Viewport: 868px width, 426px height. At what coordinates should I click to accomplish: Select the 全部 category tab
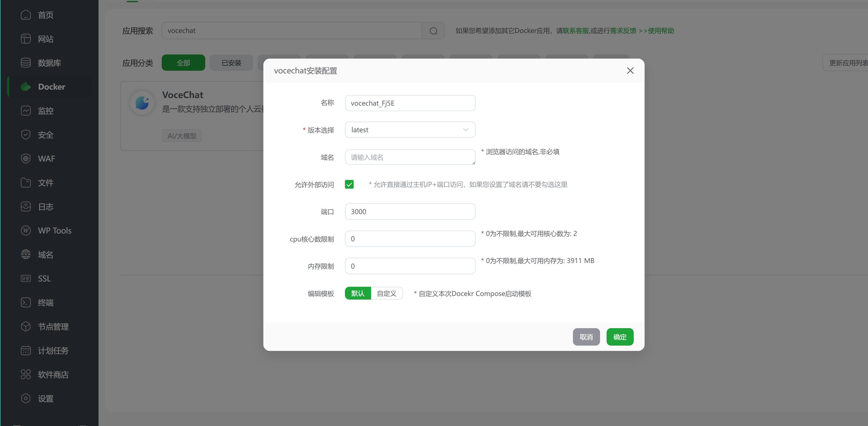click(183, 63)
